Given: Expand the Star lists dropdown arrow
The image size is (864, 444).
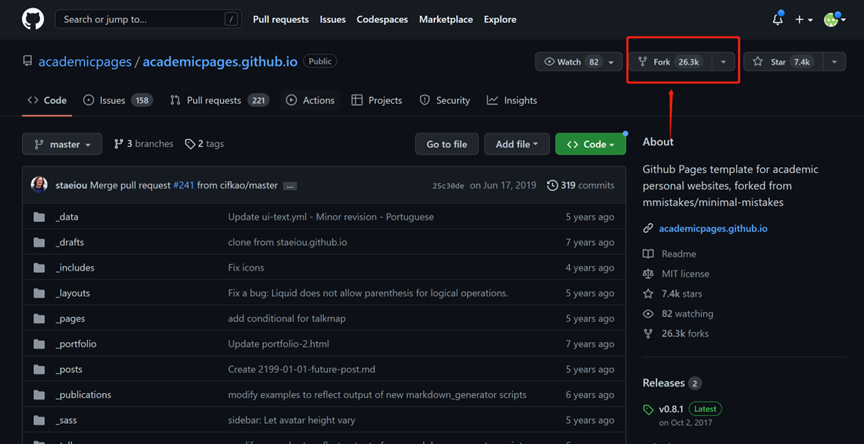Looking at the screenshot, I should click(834, 62).
